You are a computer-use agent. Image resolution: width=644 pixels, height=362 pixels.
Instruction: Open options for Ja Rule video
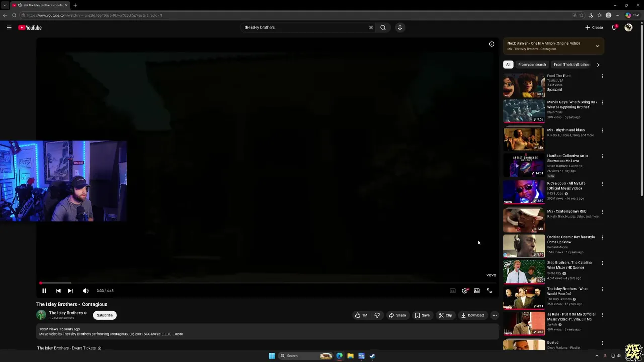602,315
